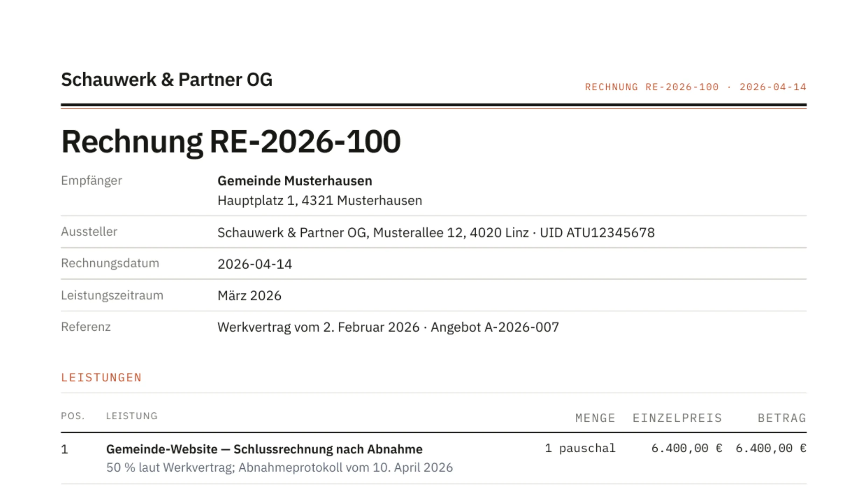Click the note Abnahmeprotokoll vom 10. April 2026
The width and height of the screenshot is (868, 489).
pyautogui.click(x=345, y=468)
